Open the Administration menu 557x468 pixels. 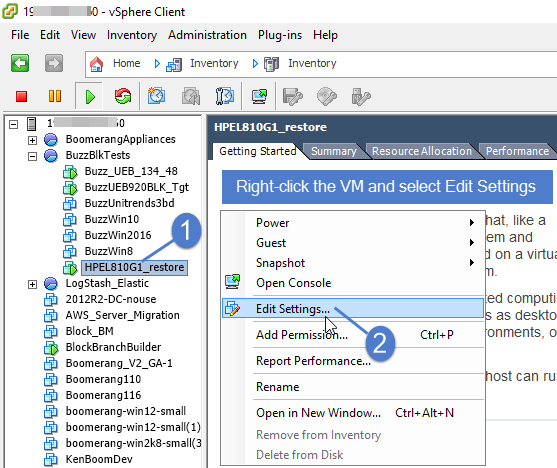[x=207, y=35]
